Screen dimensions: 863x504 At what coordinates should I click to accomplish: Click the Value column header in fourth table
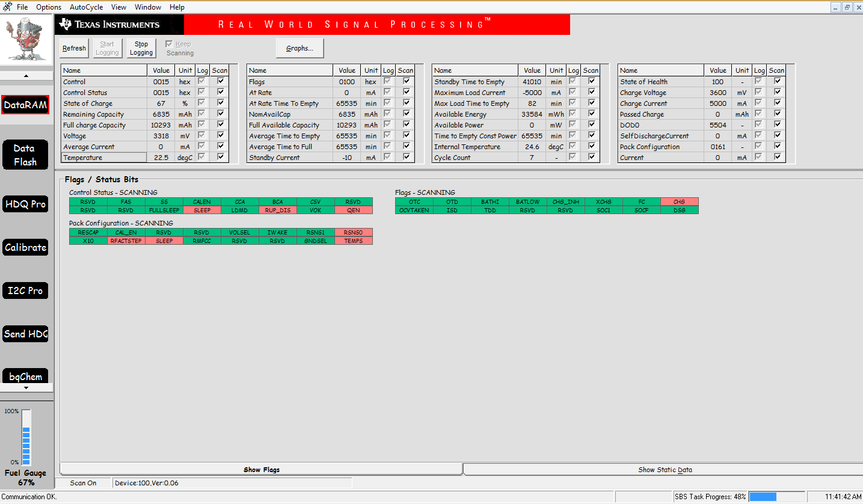[718, 70]
